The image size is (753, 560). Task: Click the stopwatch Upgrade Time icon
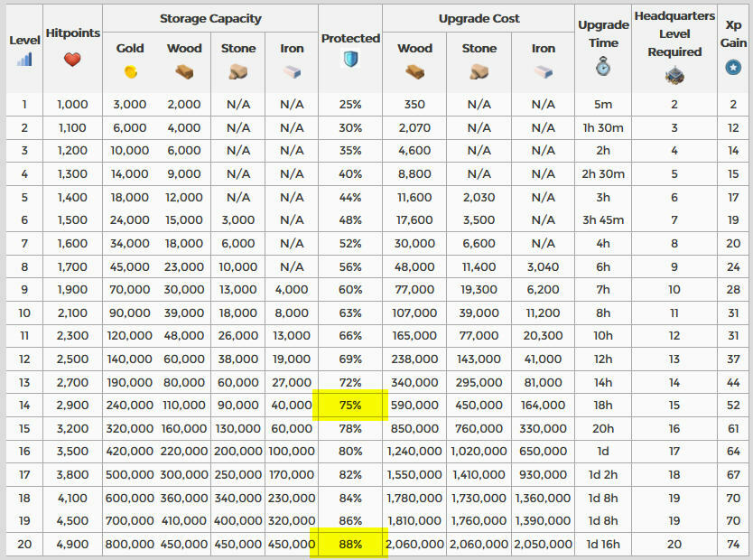(603, 66)
